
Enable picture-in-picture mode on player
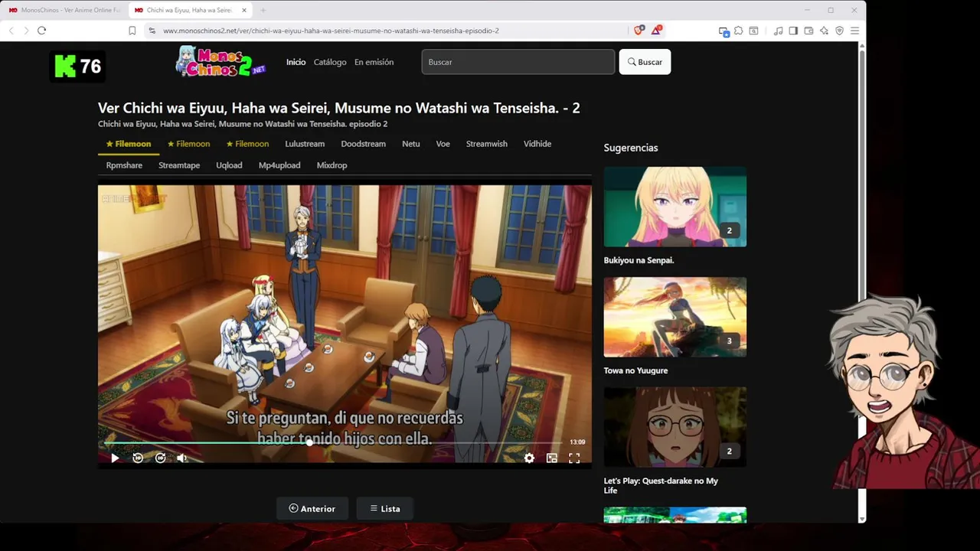click(x=552, y=458)
